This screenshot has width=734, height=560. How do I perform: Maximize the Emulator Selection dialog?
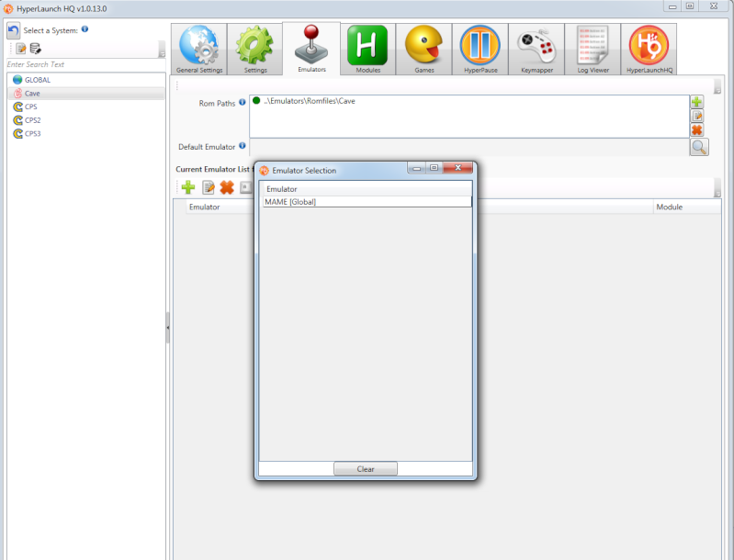coord(434,168)
